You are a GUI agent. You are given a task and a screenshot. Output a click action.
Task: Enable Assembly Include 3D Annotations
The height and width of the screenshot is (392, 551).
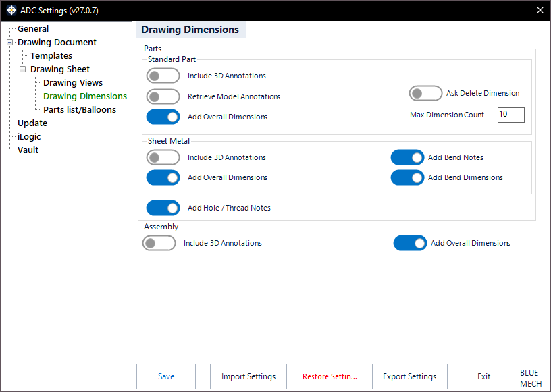pos(159,243)
